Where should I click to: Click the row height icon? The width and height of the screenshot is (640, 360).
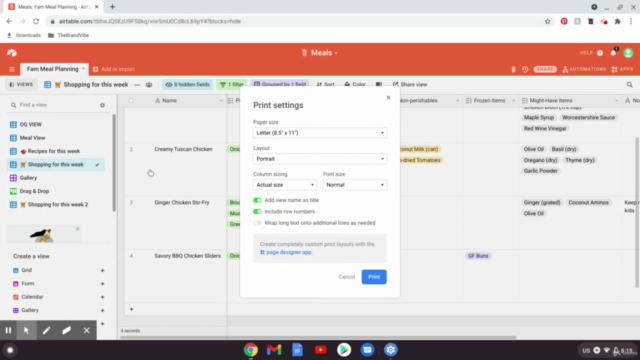tap(379, 84)
